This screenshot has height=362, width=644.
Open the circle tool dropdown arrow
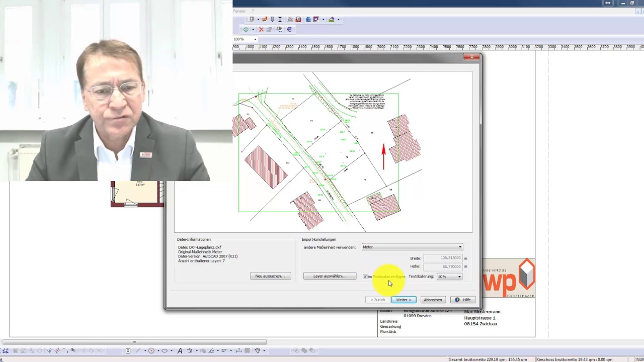pyautogui.click(x=158, y=350)
